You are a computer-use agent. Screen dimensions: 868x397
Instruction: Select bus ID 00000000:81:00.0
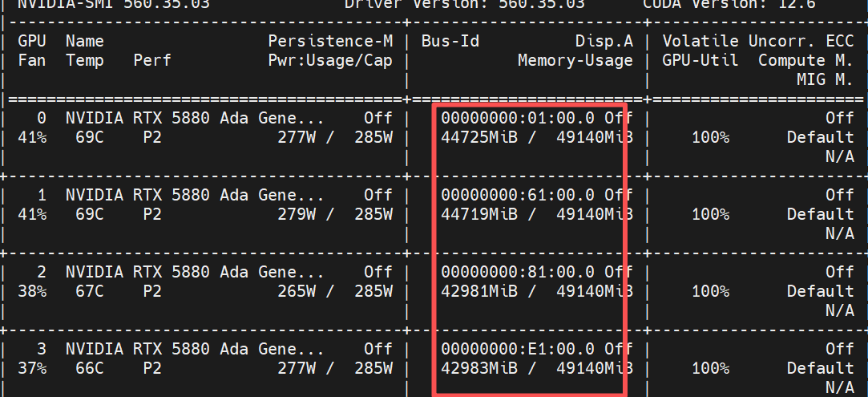click(518, 272)
